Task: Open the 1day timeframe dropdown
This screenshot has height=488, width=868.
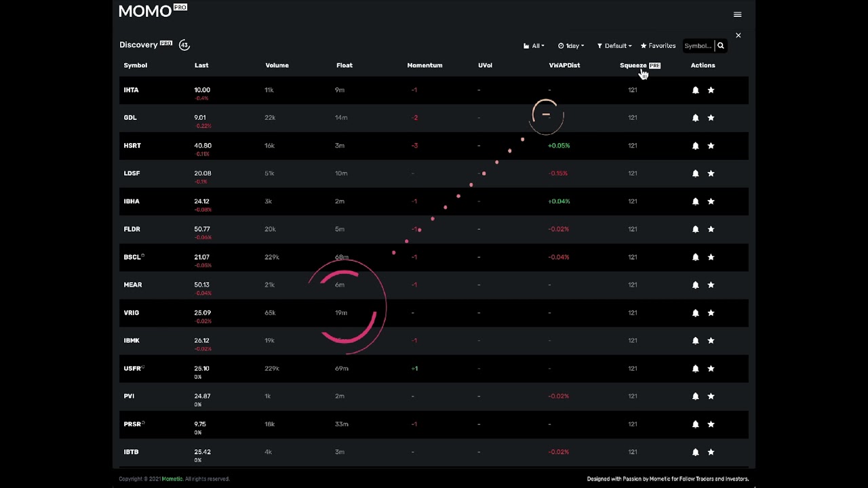Action: click(571, 46)
